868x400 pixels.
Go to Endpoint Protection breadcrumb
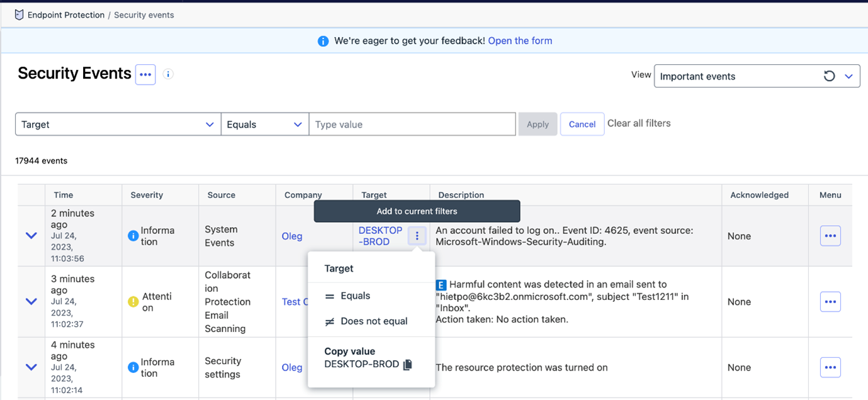tap(66, 15)
